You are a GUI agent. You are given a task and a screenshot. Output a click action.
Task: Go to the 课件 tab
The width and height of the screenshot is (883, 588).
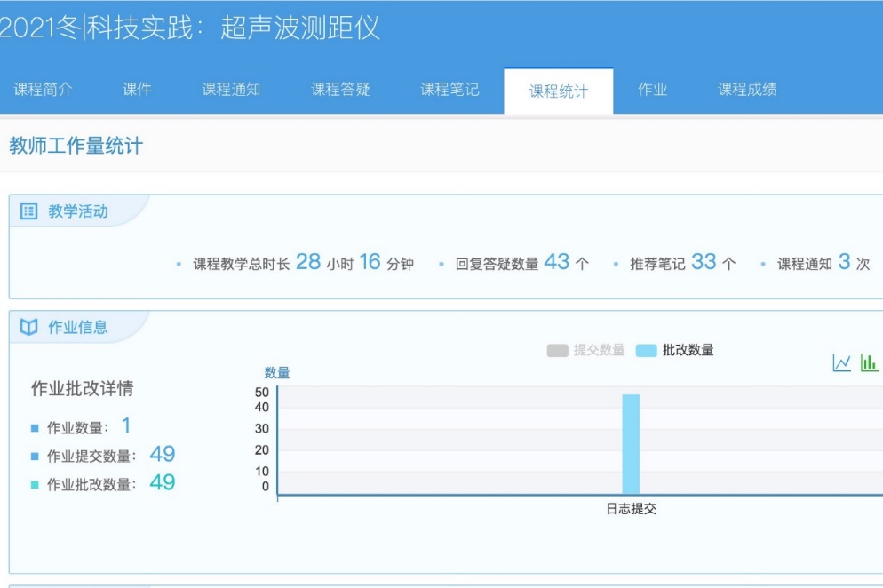pos(137,89)
